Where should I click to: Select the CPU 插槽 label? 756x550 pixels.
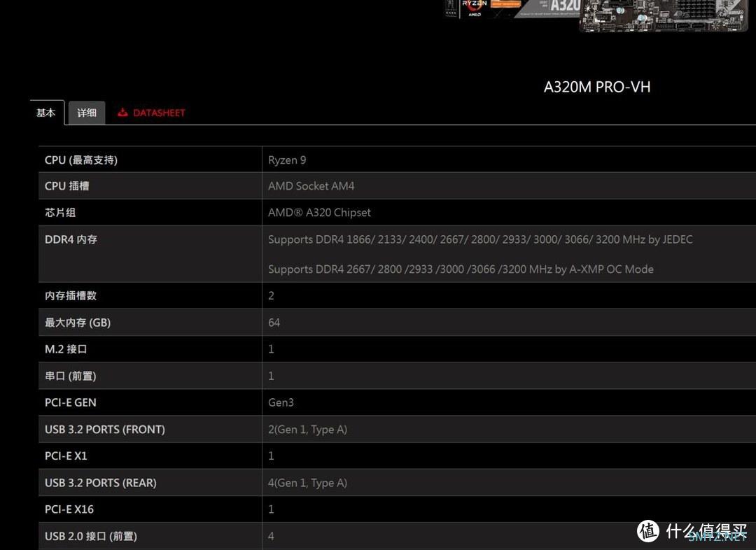pyautogui.click(x=67, y=186)
